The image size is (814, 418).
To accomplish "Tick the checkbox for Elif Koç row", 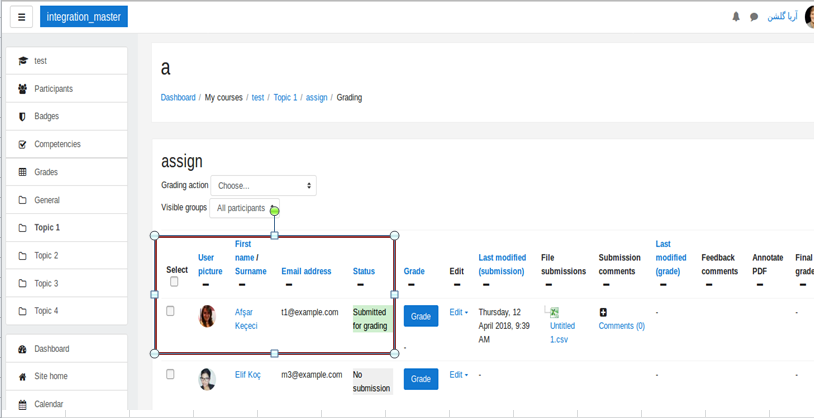I will click(x=170, y=374).
